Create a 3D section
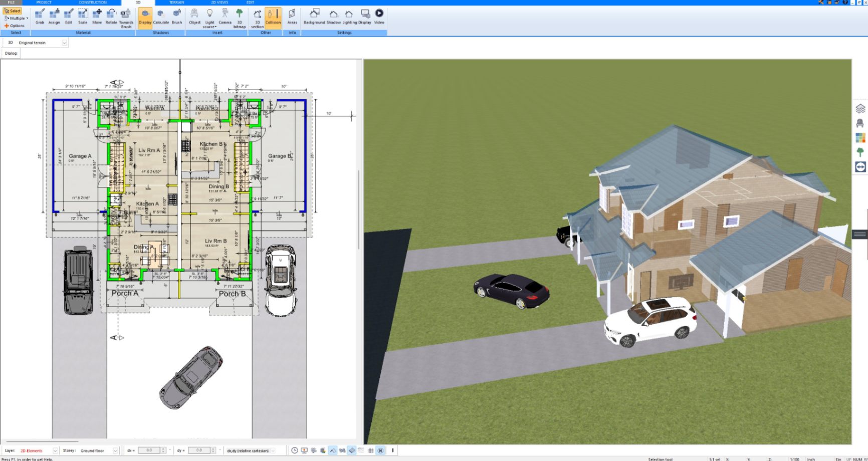The image size is (868, 461). (x=257, y=18)
